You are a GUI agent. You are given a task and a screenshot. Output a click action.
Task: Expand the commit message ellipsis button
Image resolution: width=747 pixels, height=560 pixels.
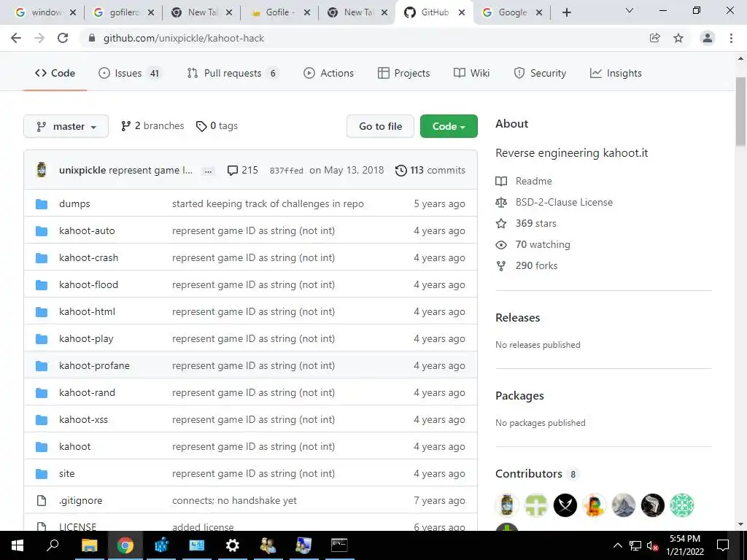(208, 171)
